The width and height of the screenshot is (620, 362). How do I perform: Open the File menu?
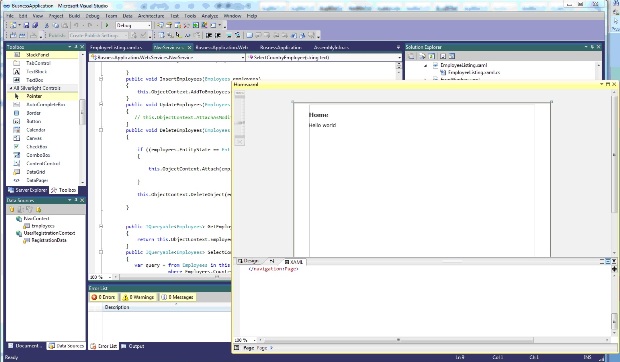point(10,16)
